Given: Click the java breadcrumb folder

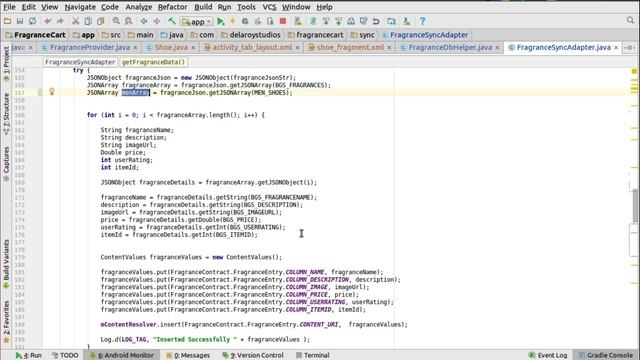Looking at the screenshot, I should coord(172,35).
